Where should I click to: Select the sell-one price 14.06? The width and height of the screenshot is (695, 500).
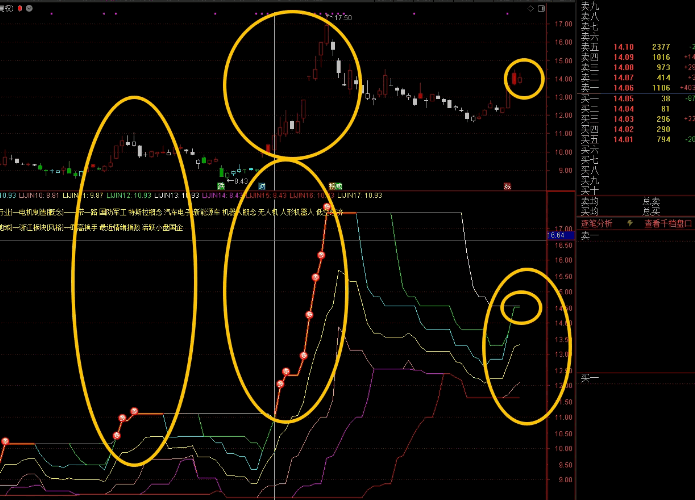624,88
